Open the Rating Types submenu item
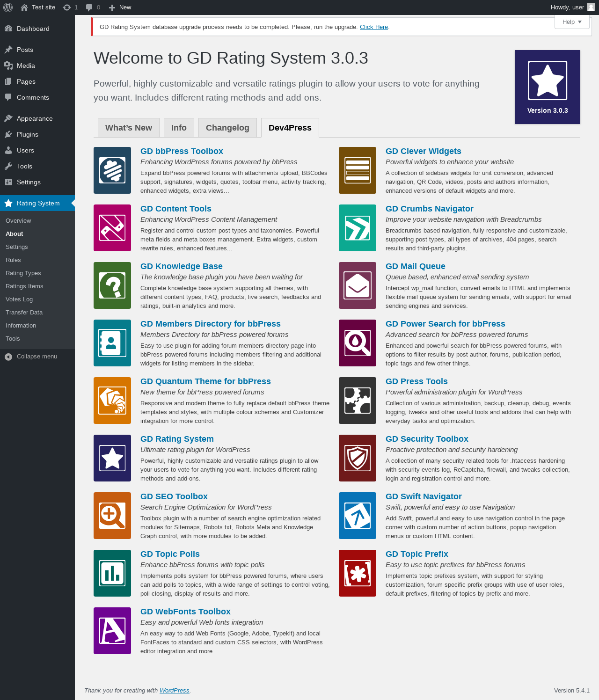Viewport: 599px width, 700px height. (x=37, y=273)
